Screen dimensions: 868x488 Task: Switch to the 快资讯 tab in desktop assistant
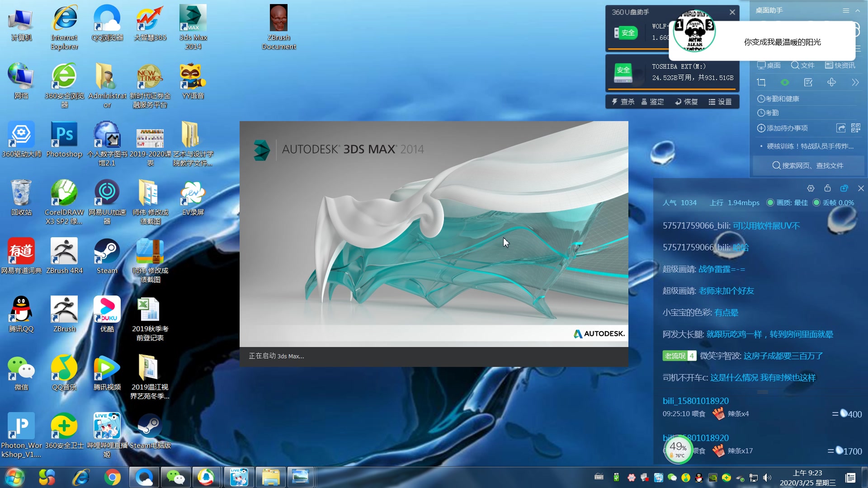click(840, 66)
